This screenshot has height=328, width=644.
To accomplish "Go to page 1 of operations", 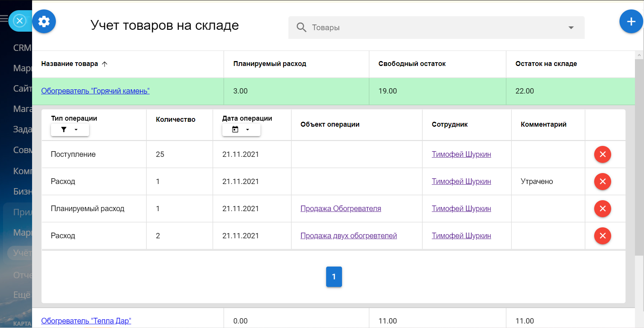I will (x=334, y=277).
